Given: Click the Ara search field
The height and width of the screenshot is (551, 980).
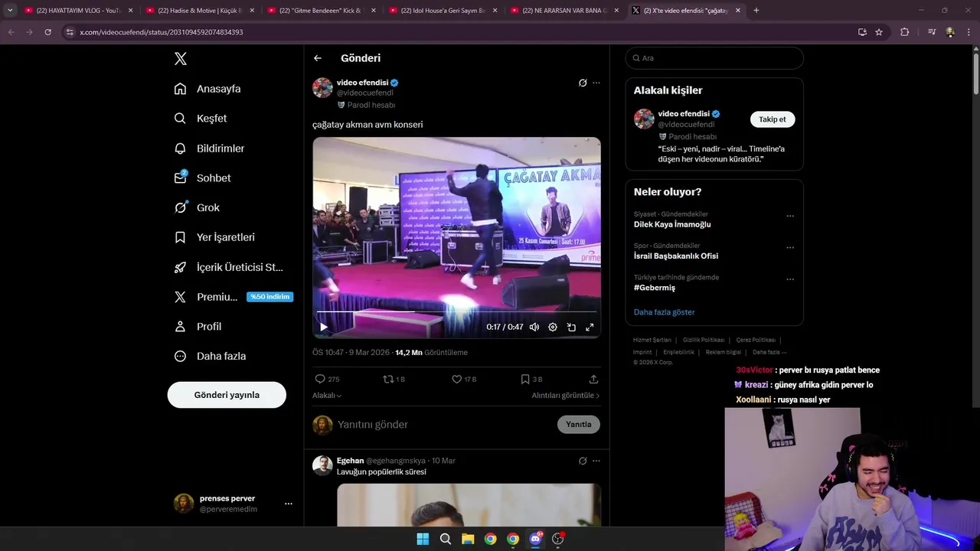Looking at the screenshot, I should [x=714, y=58].
